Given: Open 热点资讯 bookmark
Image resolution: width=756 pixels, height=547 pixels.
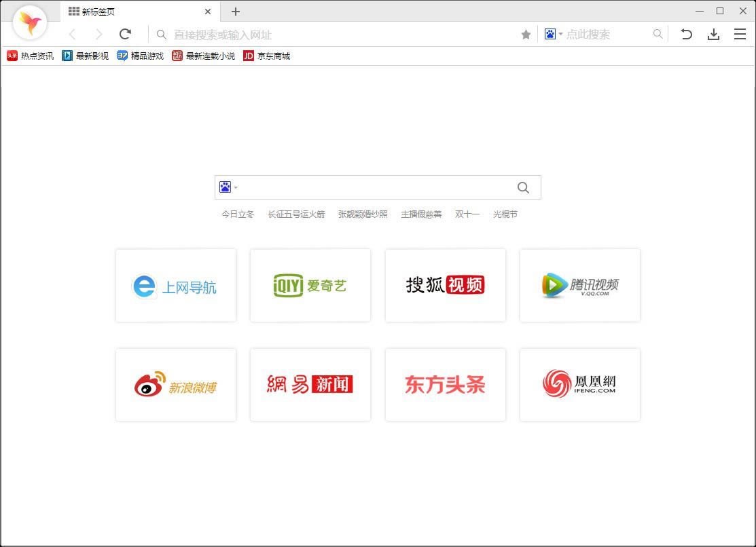Looking at the screenshot, I should point(31,56).
